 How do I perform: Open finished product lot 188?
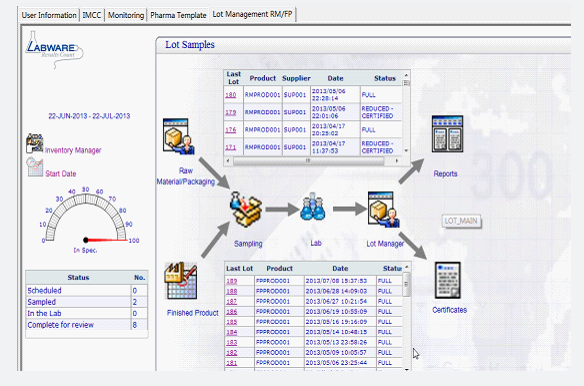click(x=232, y=291)
